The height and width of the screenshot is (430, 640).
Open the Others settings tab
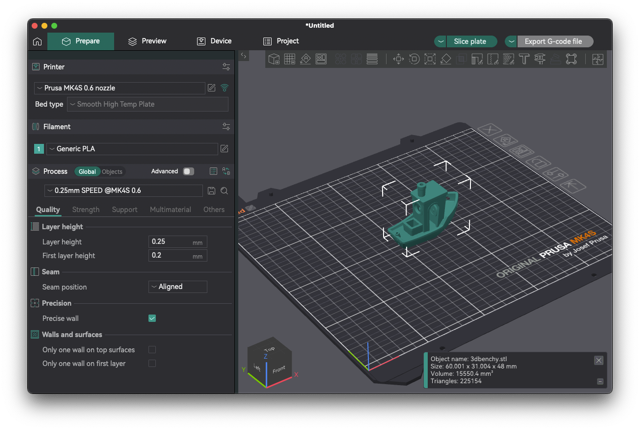[x=214, y=209]
